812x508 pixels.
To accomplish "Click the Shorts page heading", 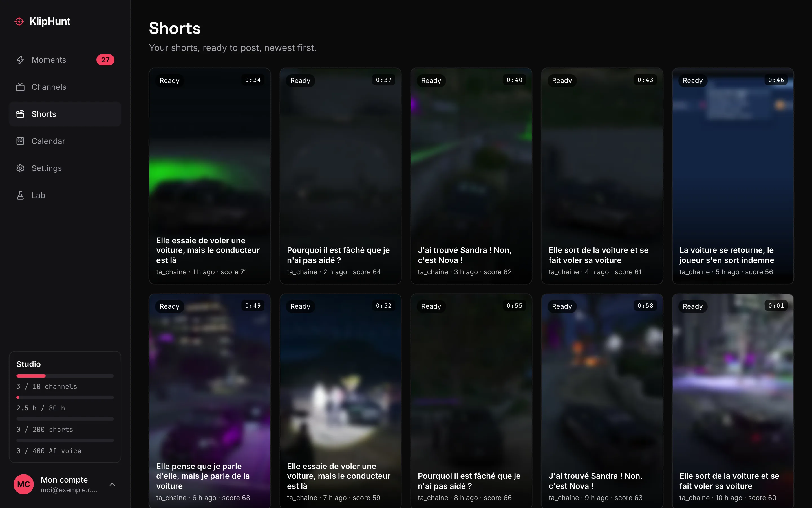I will pyautogui.click(x=175, y=28).
